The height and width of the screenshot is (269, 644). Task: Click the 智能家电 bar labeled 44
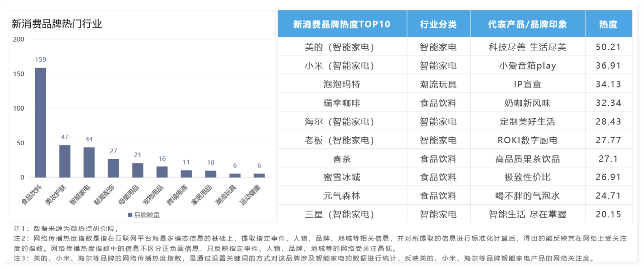(89, 162)
